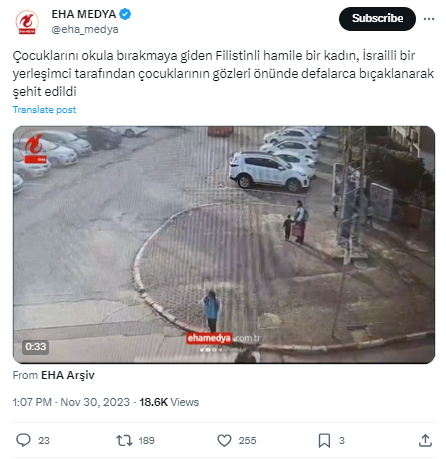
Task: Open the share upload icon
Action: point(425,440)
